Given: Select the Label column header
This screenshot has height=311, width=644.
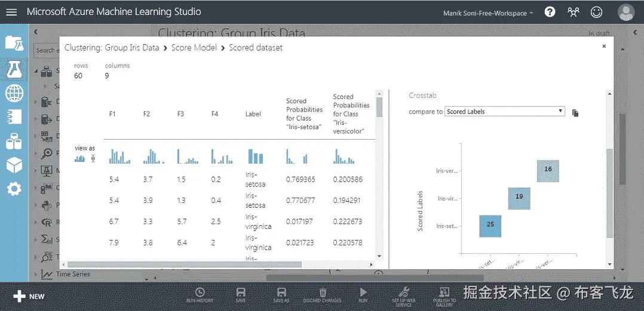Looking at the screenshot, I should (253, 114).
